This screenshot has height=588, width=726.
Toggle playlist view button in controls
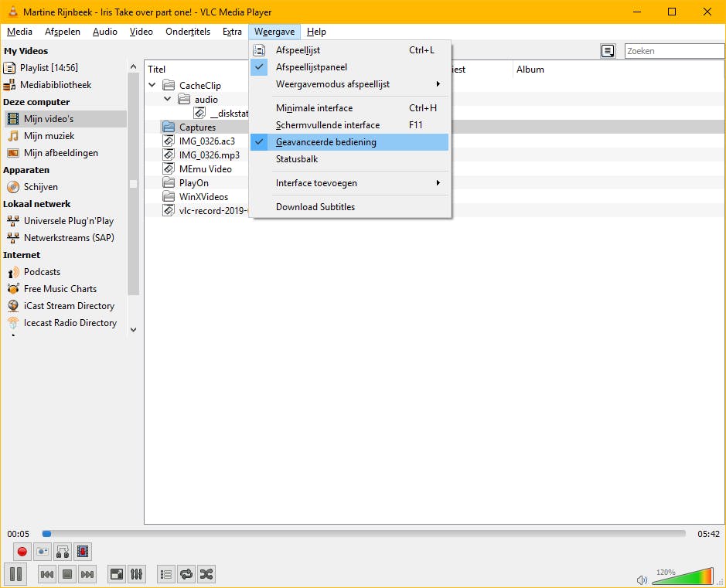click(166, 575)
